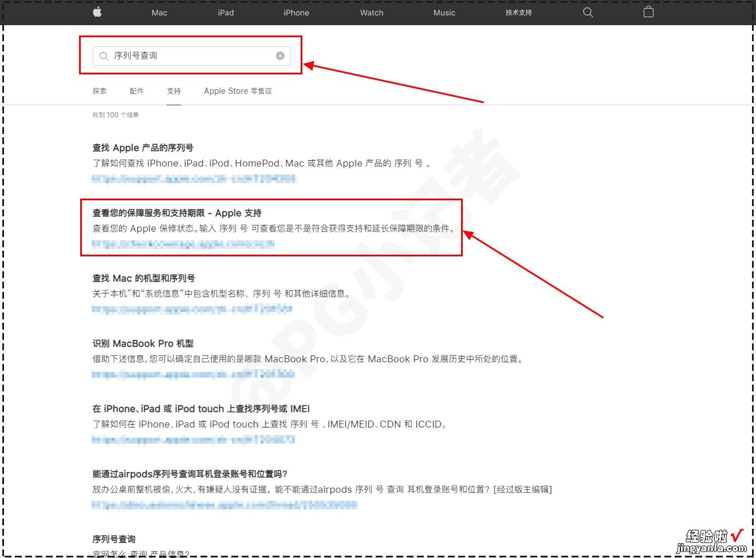756x558 pixels.
Task: Click description 借助下述信息, 您可以确定自己使用的是哪款 MacBook Pro
Action: (308, 359)
